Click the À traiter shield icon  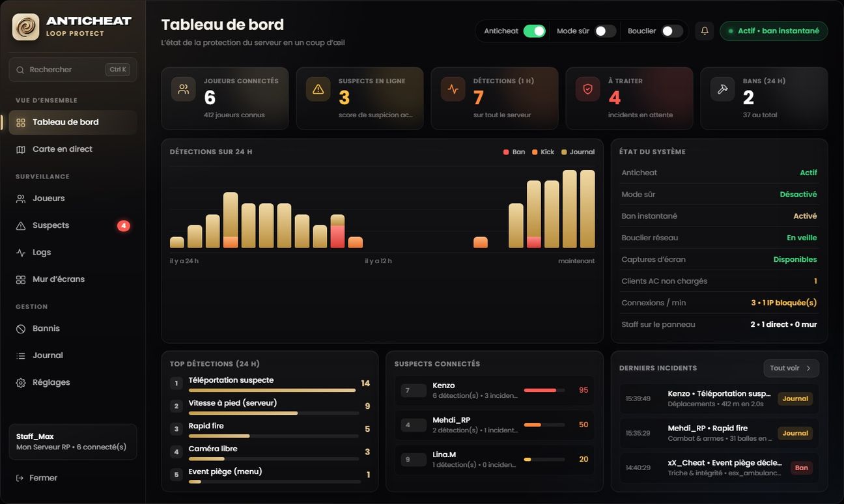click(x=588, y=89)
